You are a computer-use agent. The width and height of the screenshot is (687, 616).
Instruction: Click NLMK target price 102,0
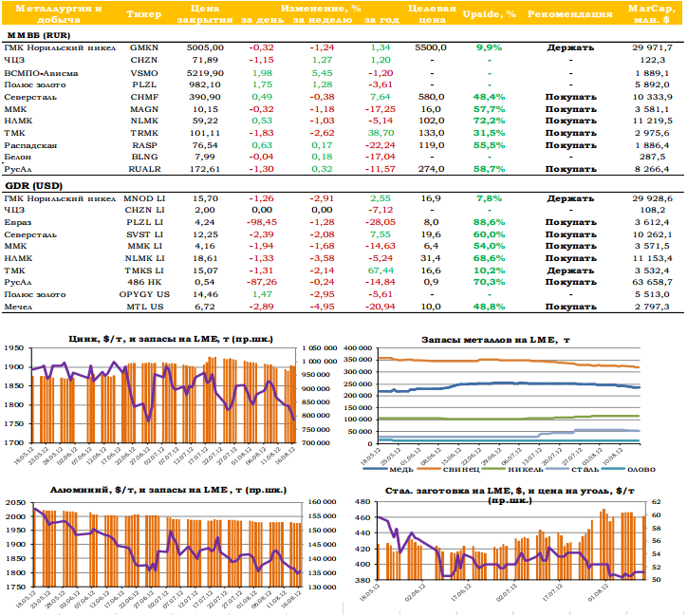[432, 121]
